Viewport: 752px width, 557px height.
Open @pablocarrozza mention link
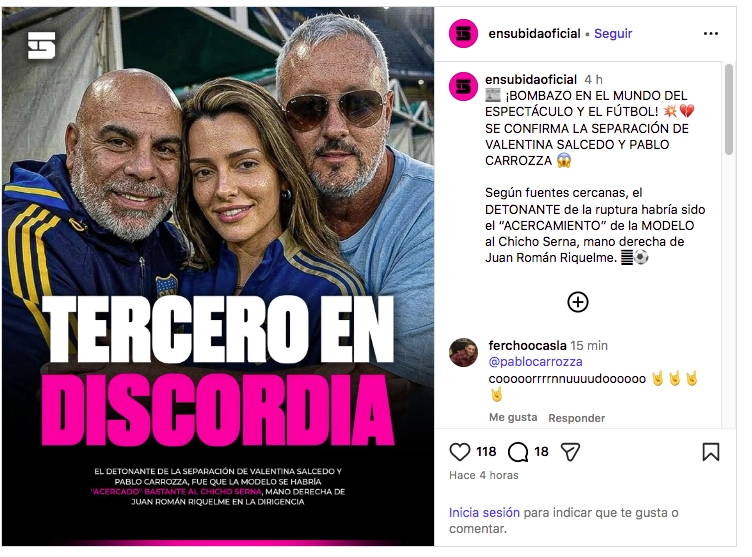tap(535, 362)
